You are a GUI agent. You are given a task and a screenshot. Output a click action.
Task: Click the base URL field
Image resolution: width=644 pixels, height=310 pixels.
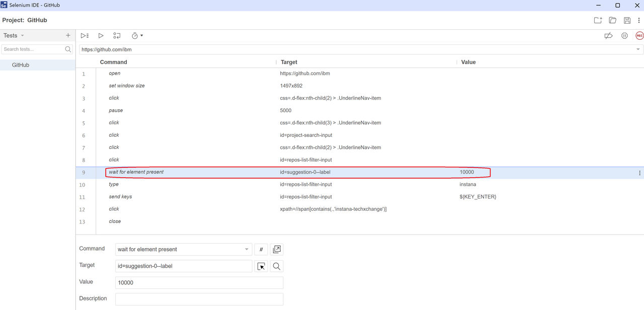point(357,50)
